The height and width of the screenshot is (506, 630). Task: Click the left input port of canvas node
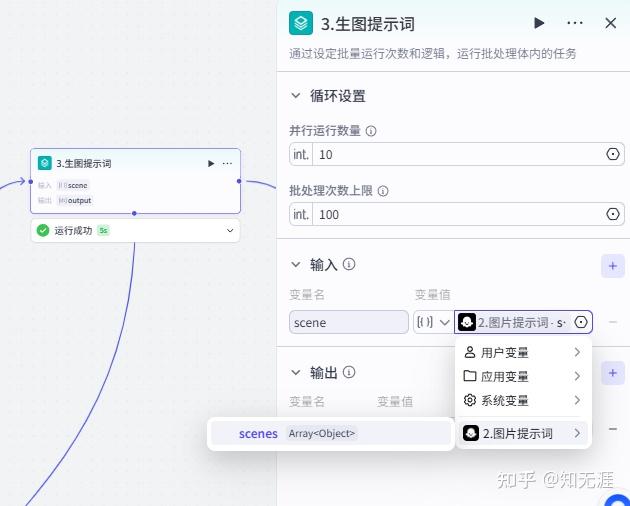click(x=31, y=182)
